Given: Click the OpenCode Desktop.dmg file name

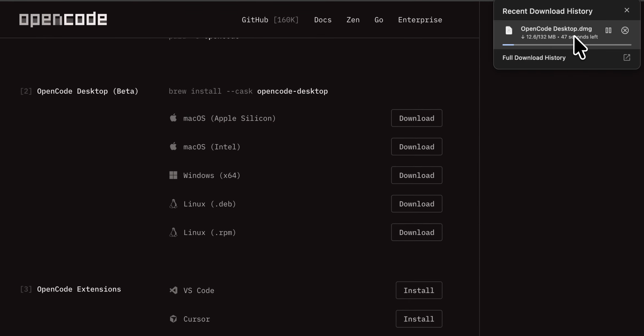Looking at the screenshot, I should click(556, 29).
